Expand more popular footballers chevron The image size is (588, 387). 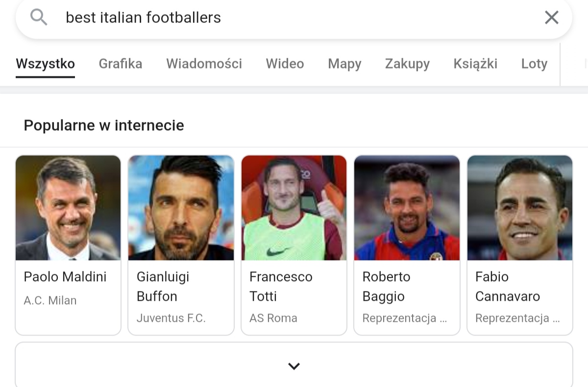(294, 366)
